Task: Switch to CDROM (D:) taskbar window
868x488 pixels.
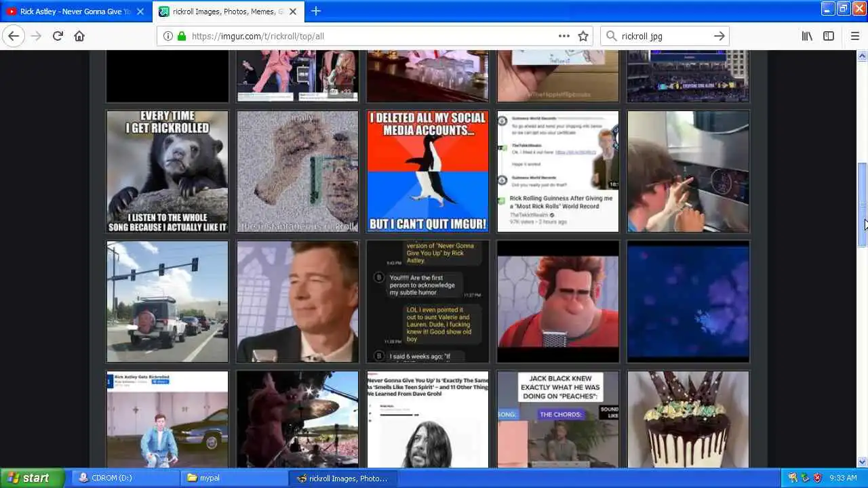Action: (x=125, y=478)
